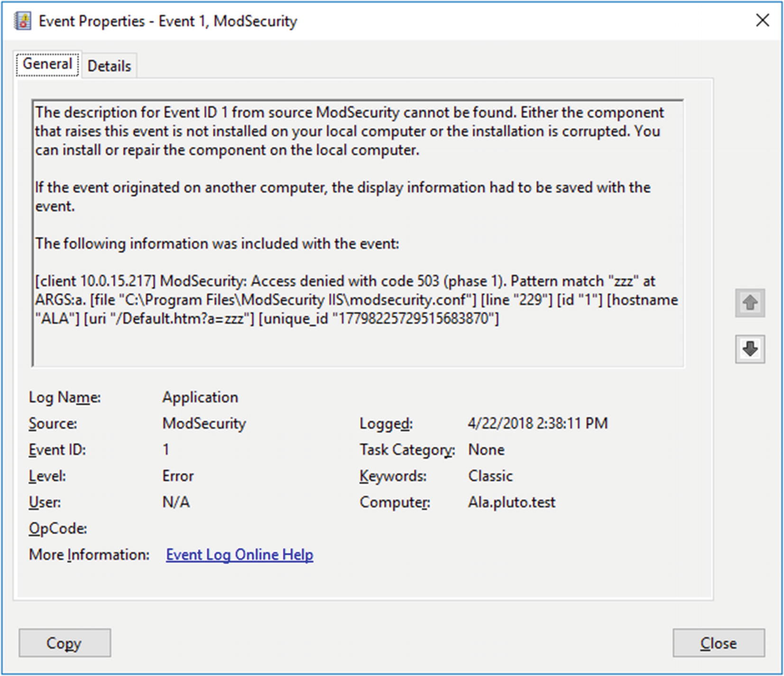Select the User value N/A
This screenshot has width=784, height=676.
click(176, 502)
